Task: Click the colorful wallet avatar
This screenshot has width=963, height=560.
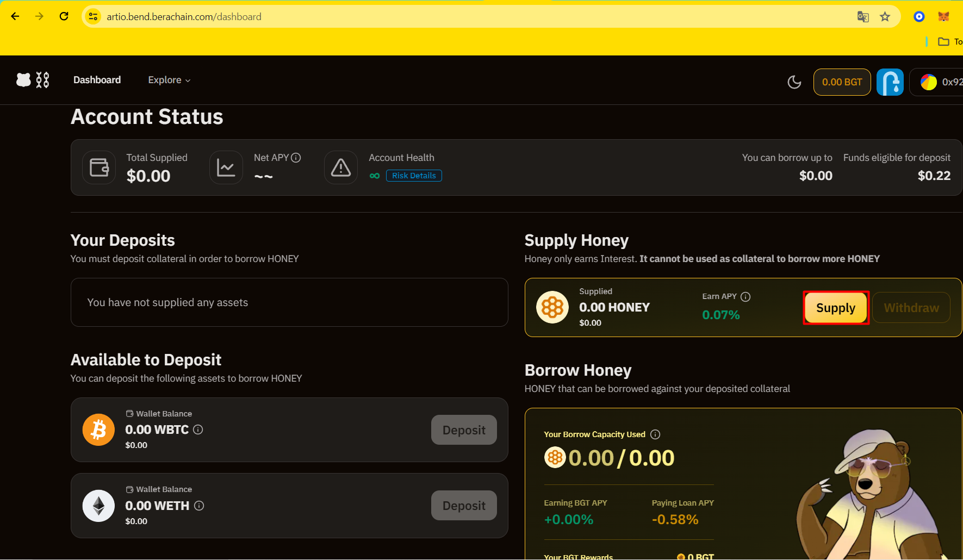Action: click(x=929, y=82)
